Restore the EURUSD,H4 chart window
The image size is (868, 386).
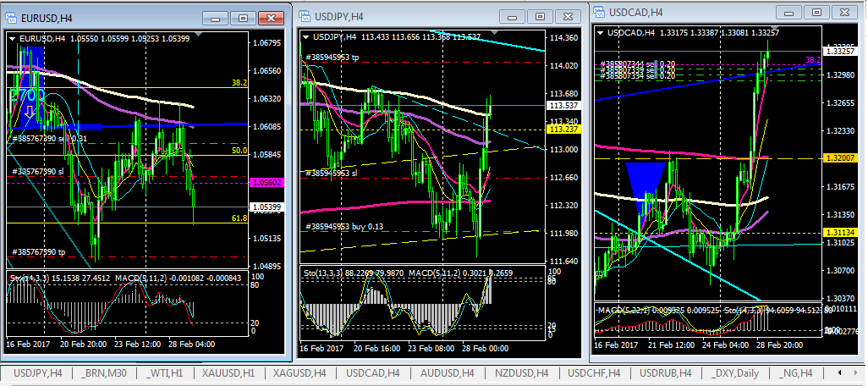point(243,19)
